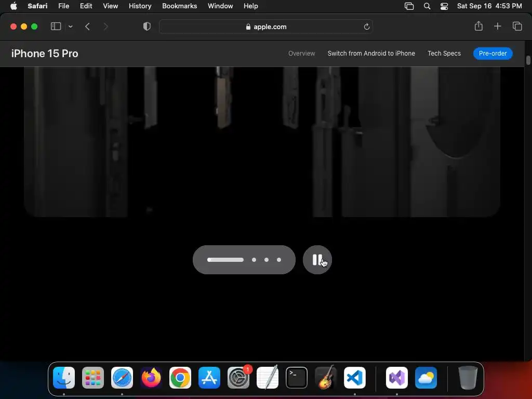532x399 pixels.
Task: Open Switch from Android to iPhone link
Action: (371, 54)
